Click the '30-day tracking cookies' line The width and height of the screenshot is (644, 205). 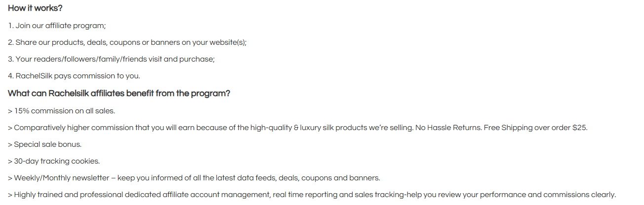[x=54, y=161]
